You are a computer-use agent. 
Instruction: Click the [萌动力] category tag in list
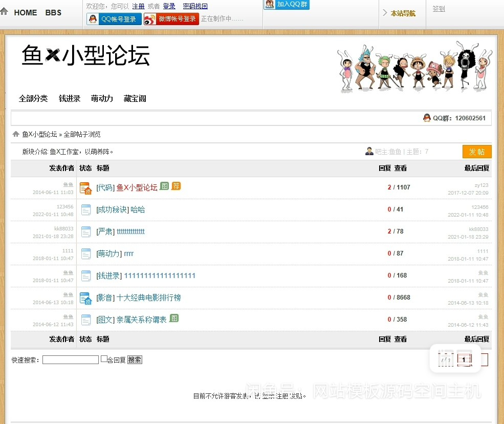click(x=109, y=254)
